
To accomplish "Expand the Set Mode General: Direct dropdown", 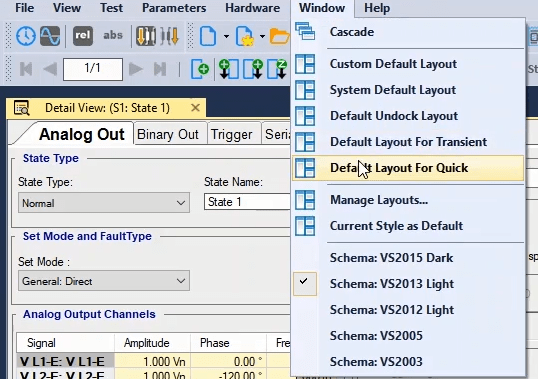I will (104, 281).
